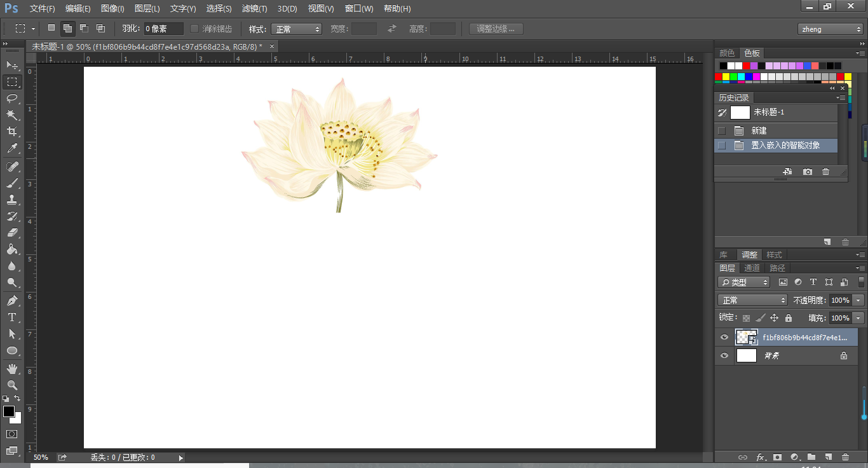Open the 样式 style dropdown in options bar

[297, 29]
